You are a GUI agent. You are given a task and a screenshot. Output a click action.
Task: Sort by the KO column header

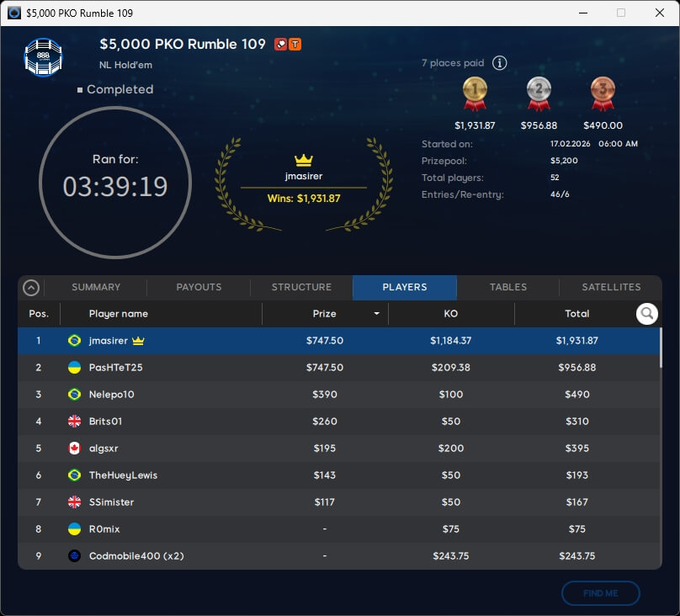coord(450,314)
